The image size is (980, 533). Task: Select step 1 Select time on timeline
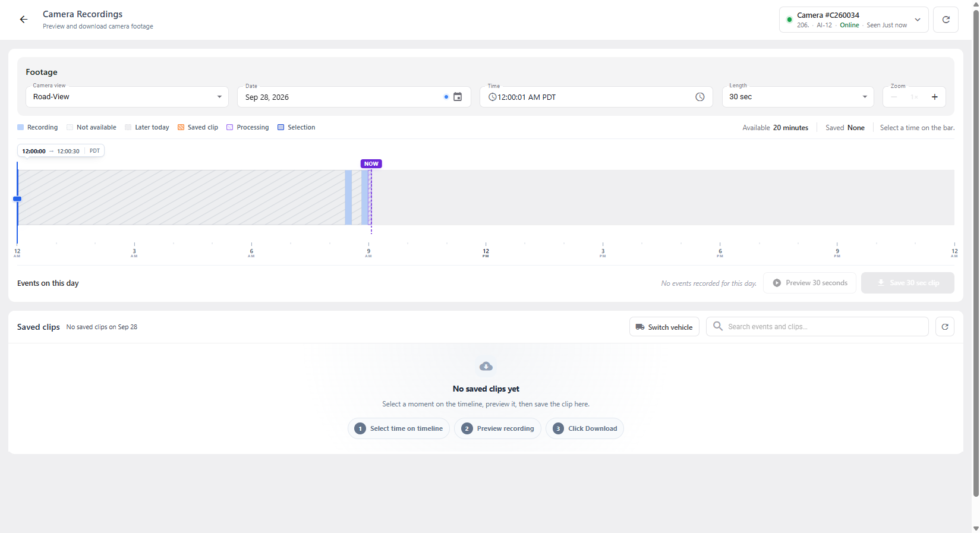(399, 428)
